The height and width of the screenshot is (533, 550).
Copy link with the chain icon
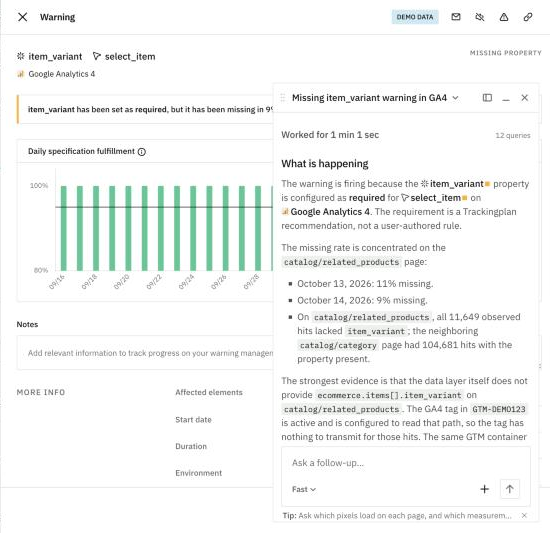[528, 17]
